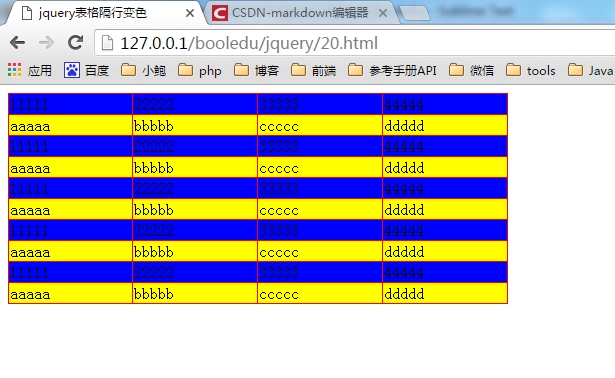Image resolution: width=615 pixels, height=378 pixels.
Task: Click cell bbbbb in the last row
Action: point(195,293)
